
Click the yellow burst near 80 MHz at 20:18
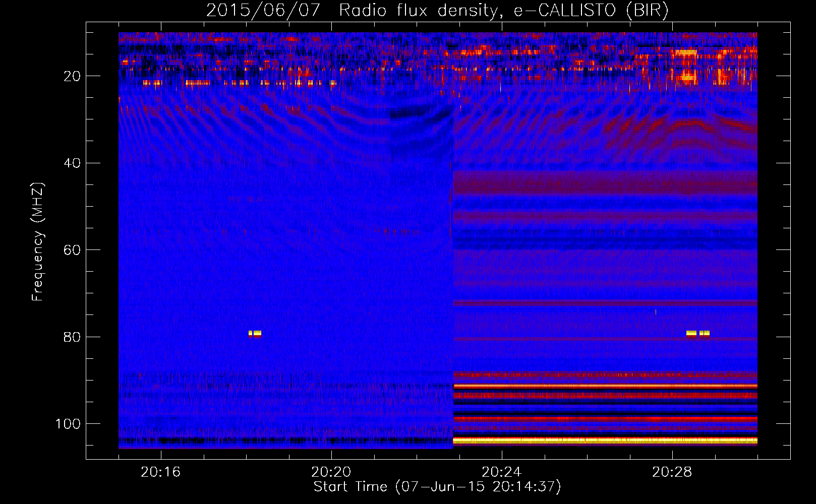coord(255,333)
